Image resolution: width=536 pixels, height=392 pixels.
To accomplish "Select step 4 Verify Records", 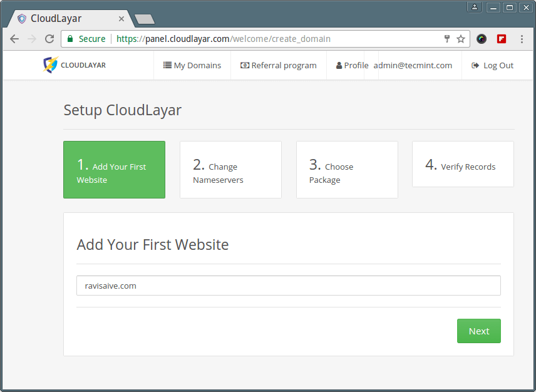I will 463,164.
